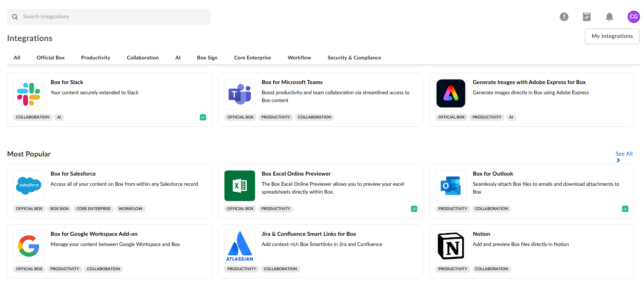The image size is (644, 289).
Task: Open the Box for Outlook title
Action: pyautogui.click(x=493, y=174)
